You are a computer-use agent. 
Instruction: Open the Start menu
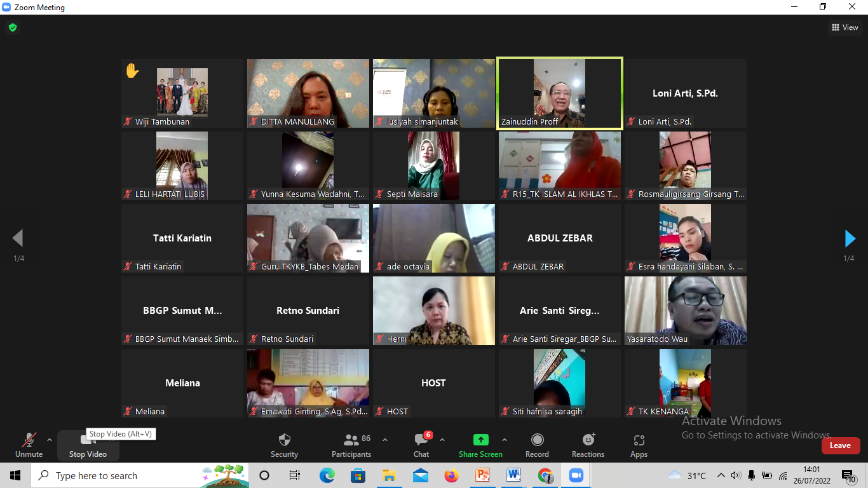15,475
